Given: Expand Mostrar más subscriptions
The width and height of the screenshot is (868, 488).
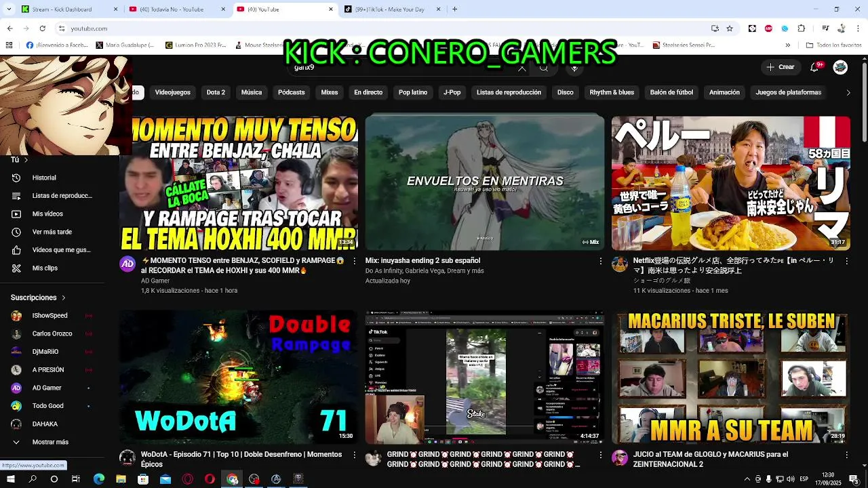Looking at the screenshot, I should 52,442.
